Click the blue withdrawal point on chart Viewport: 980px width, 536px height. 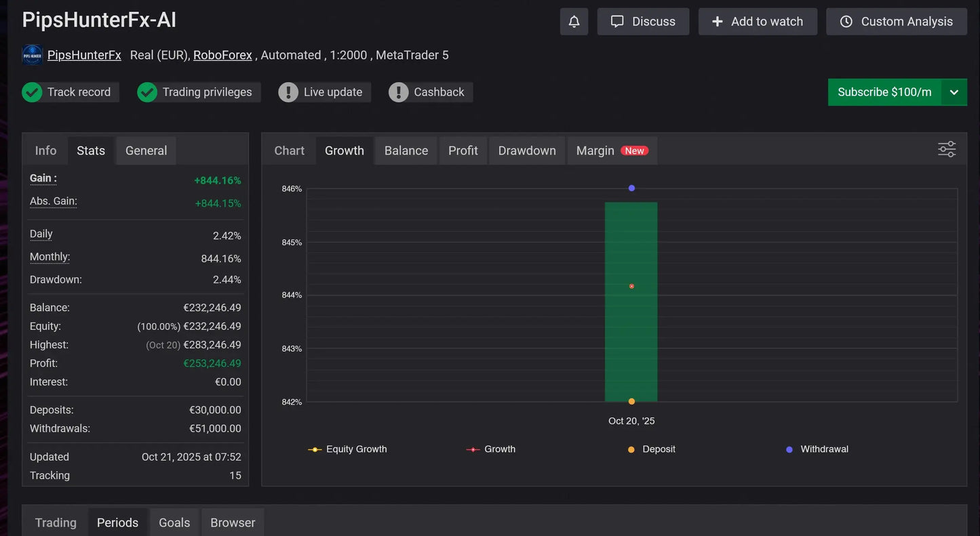pyautogui.click(x=631, y=188)
